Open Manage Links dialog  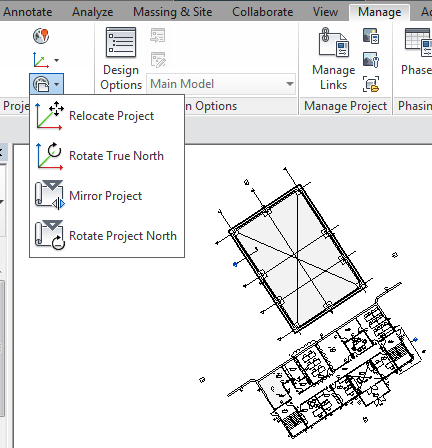[x=334, y=59]
